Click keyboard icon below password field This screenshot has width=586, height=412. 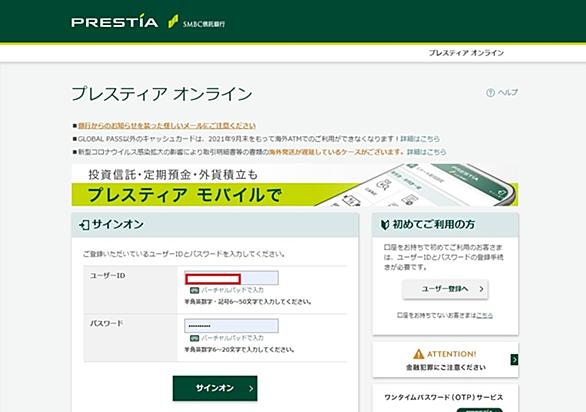(x=194, y=338)
